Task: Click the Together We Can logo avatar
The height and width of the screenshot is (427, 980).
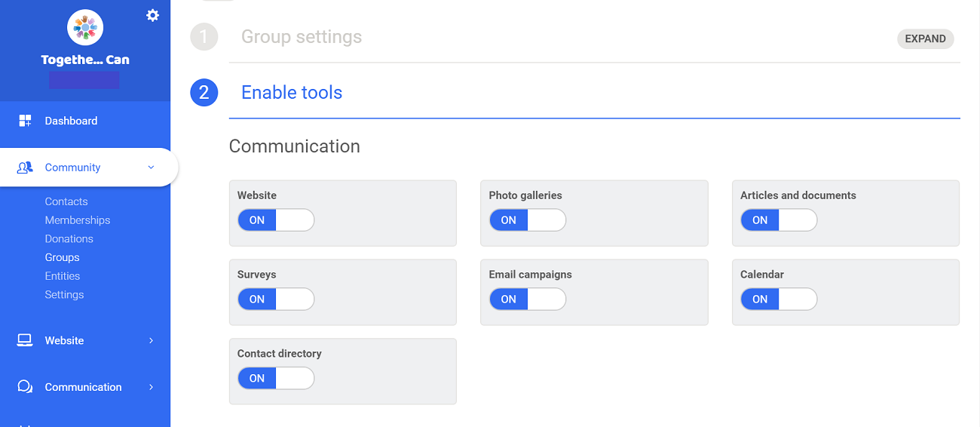Action: (85, 28)
